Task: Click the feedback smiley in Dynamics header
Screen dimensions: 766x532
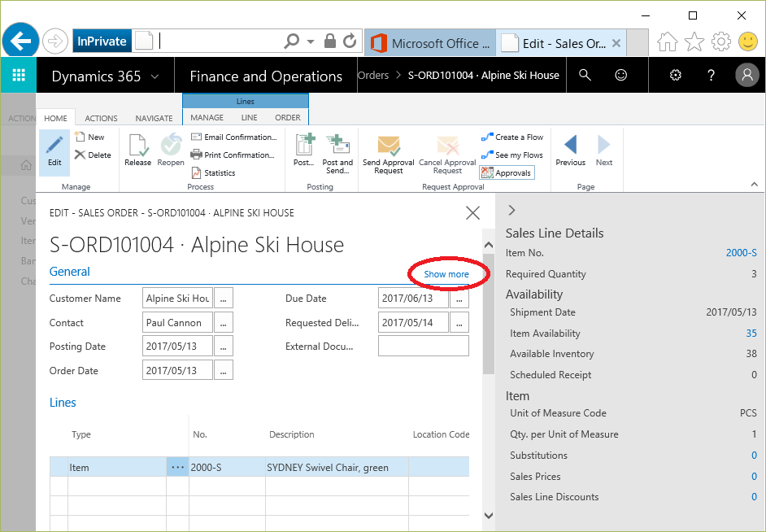Action: (x=620, y=75)
